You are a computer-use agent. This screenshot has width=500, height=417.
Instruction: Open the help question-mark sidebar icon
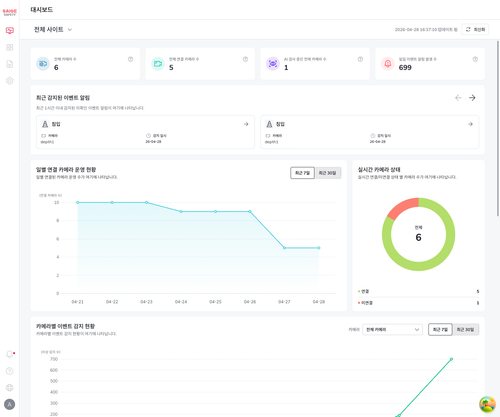tap(10, 371)
